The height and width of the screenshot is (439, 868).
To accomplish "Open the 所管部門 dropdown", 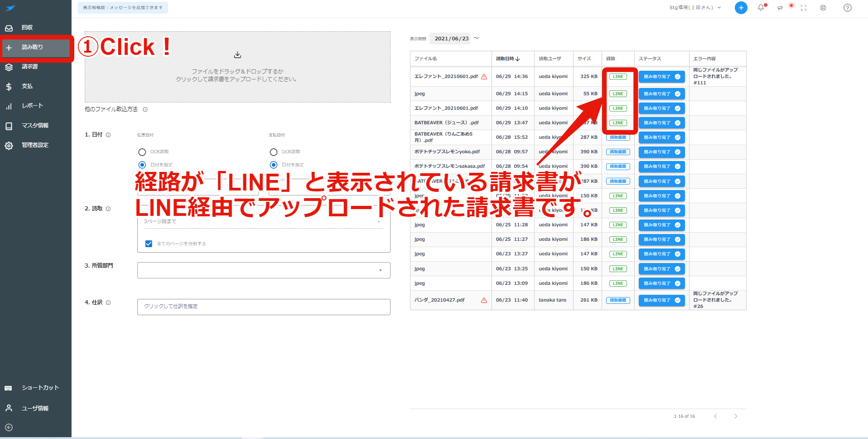I will tap(264, 270).
